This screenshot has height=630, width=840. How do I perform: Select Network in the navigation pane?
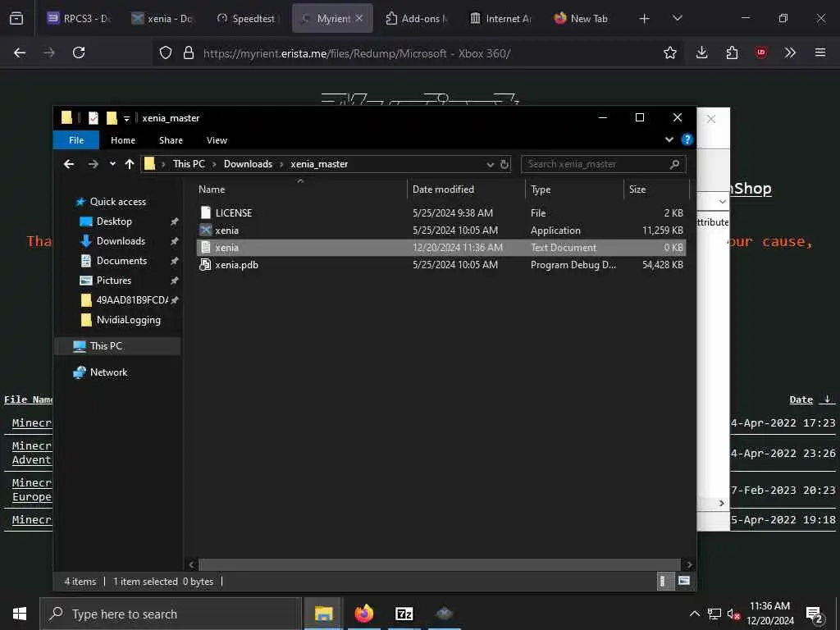(x=109, y=373)
